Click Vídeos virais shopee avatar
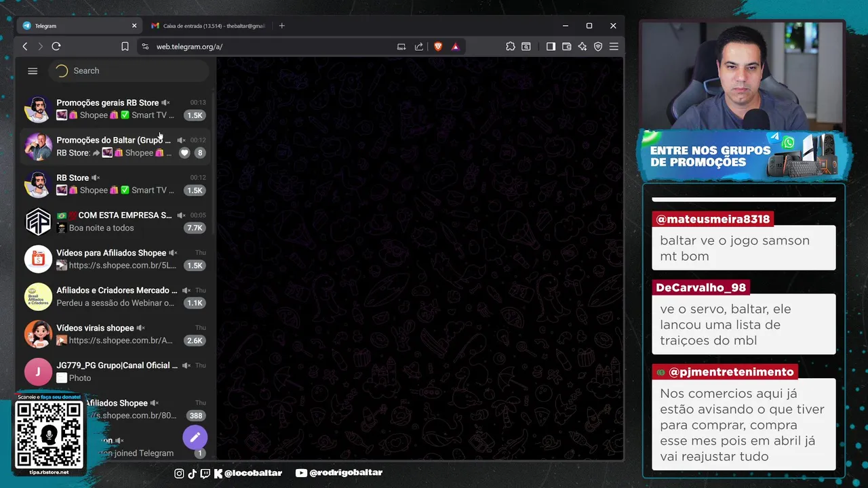Viewport: 868px width, 488px height. [x=38, y=334]
